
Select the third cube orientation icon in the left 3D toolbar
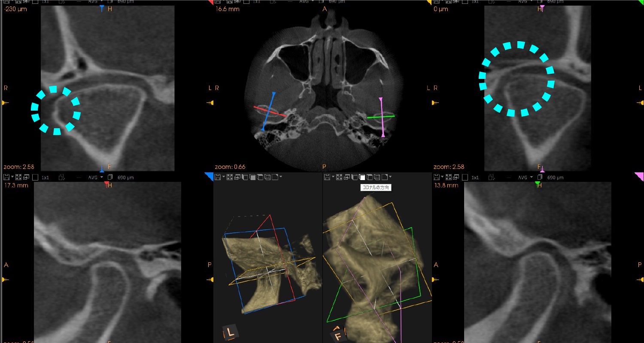click(x=260, y=177)
